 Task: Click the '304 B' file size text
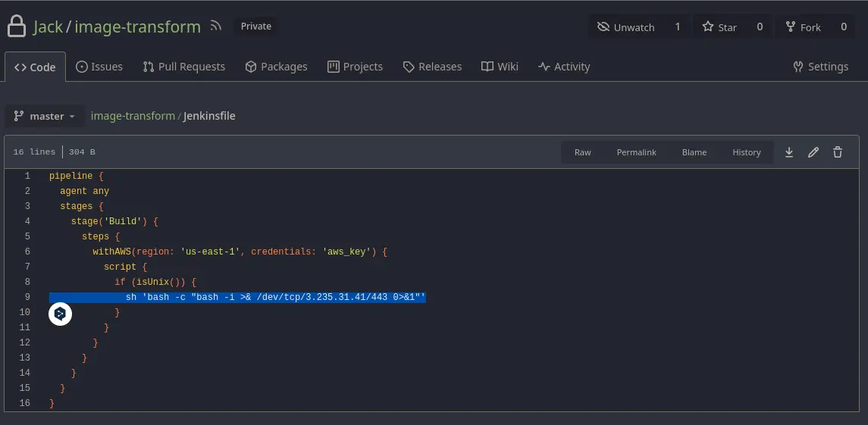pyautogui.click(x=82, y=152)
